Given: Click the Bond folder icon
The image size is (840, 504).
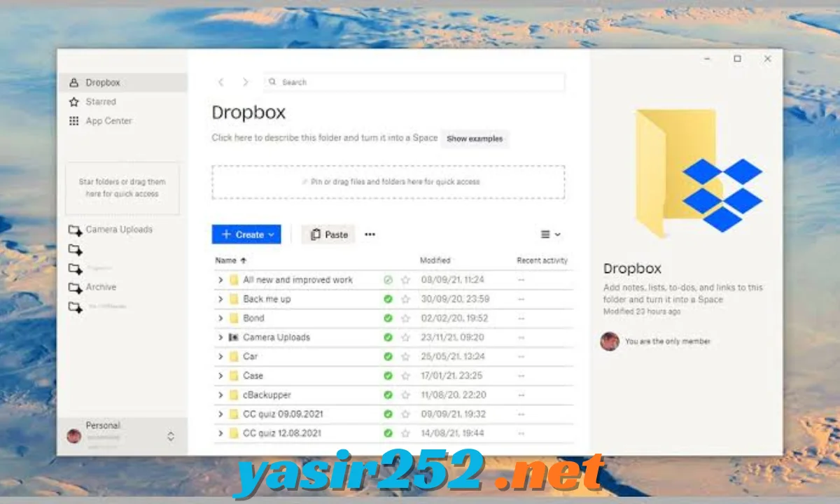Looking at the screenshot, I should [x=234, y=318].
